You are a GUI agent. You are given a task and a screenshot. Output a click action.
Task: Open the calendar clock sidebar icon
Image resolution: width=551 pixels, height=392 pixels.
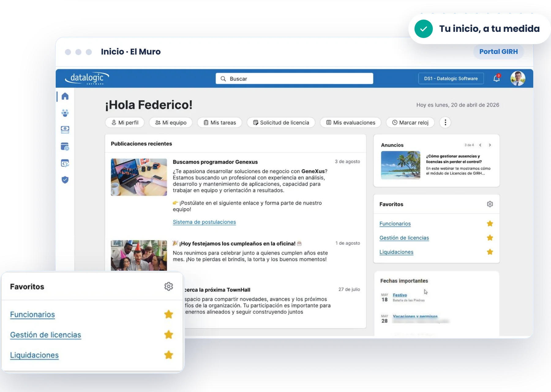pyautogui.click(x=65, y=147)
